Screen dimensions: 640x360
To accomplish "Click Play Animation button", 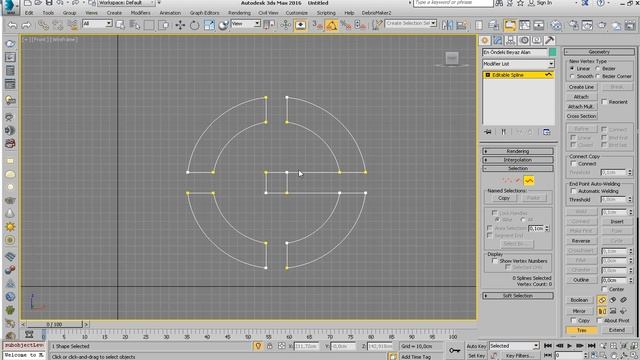I will click(569, 346).
